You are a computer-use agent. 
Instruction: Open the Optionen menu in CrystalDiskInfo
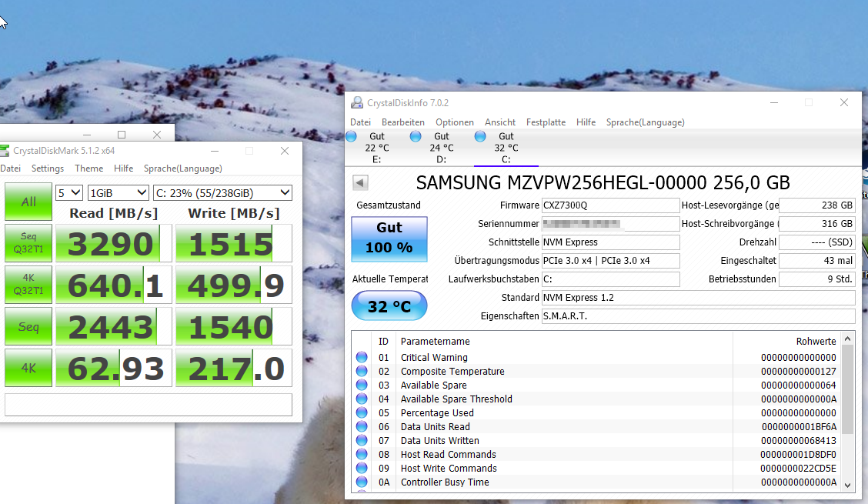455,122
